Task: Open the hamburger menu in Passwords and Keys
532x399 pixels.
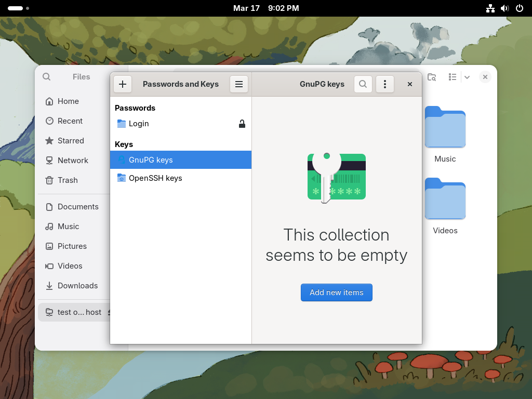Action: click(x=239, y=84)
